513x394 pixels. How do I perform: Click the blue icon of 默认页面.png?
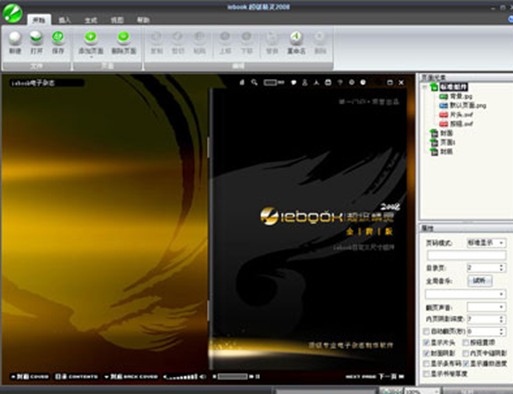pos(443,106)
